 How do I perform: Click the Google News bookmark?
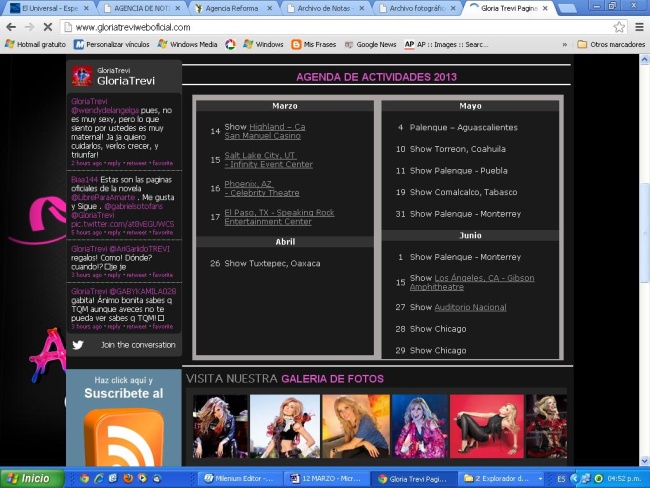coord(370,44)
